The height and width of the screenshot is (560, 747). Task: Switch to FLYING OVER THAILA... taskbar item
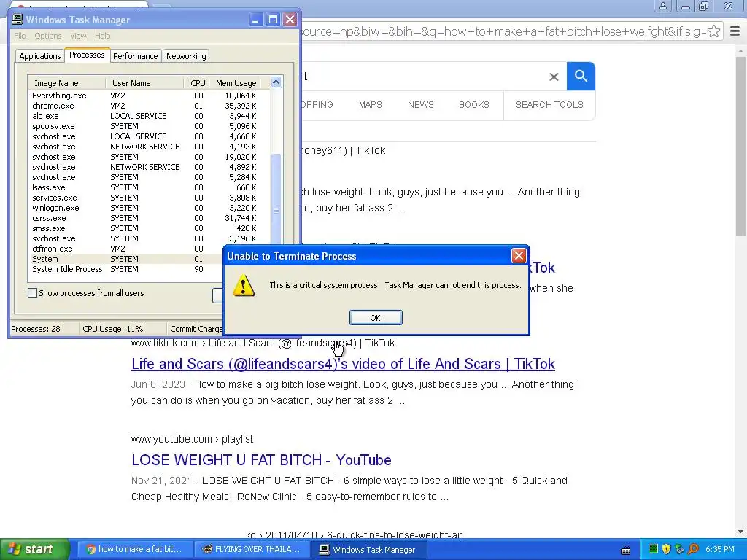pyautogui.click(x=251, y=549)
